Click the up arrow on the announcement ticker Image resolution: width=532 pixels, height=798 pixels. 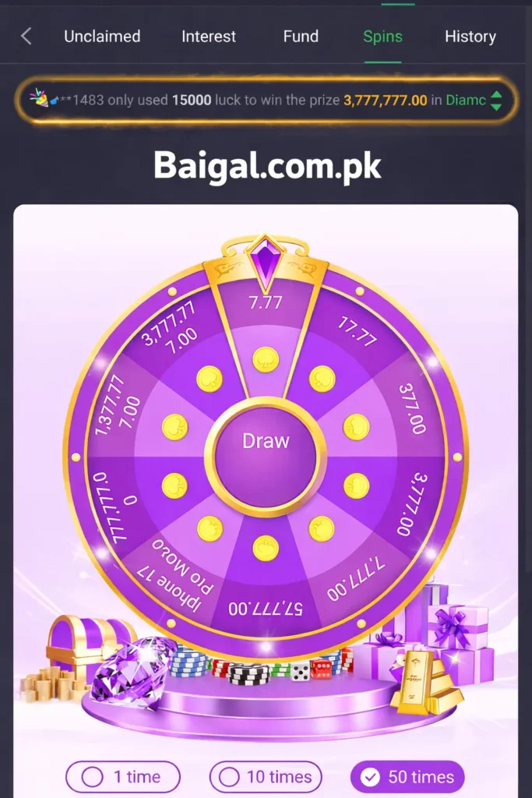(x=496, y=94)
